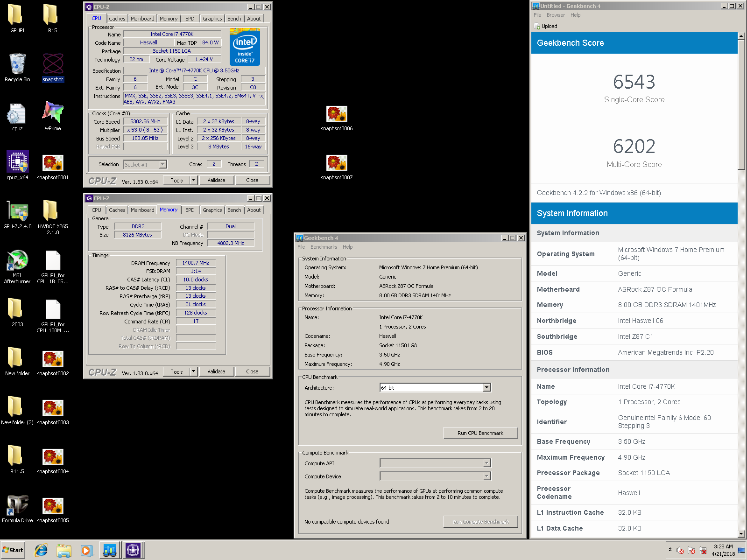
Task: Click Run Compute Benchmark button
Action: (x=480, y=522)
